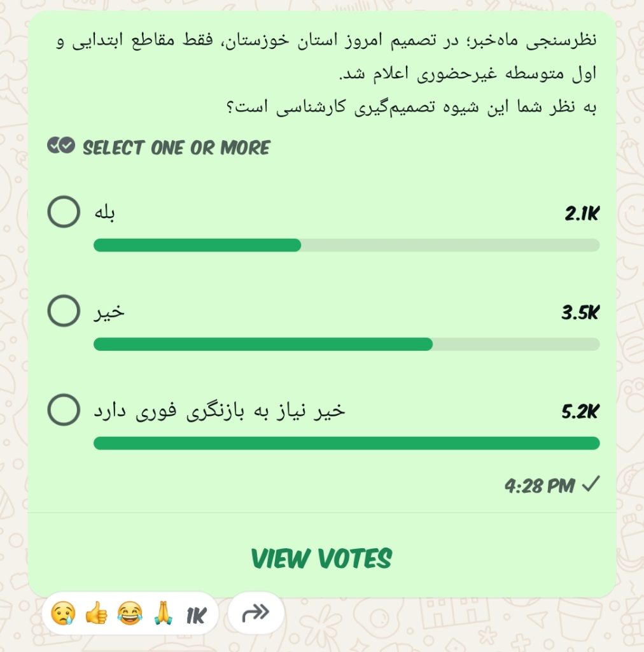Image resolution: width=644 pixels, height=652 pixels.
Task: Click the third option's full progress bar
Action: click(346, 443)
